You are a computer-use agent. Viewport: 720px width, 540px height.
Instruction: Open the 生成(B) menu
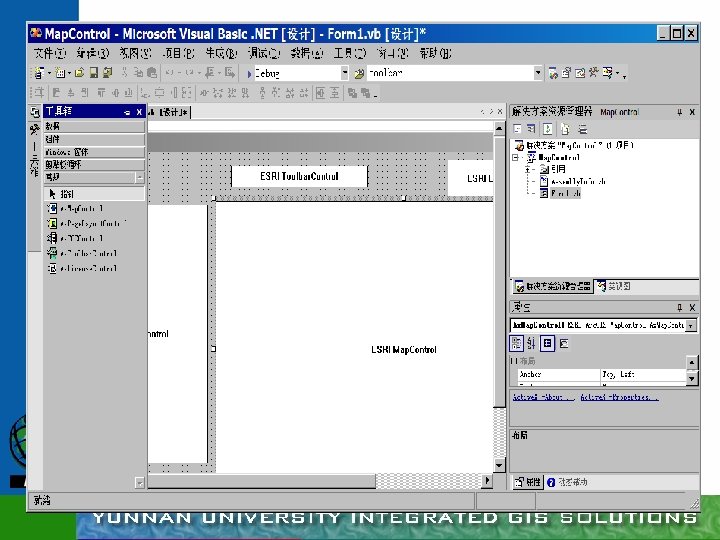point(221,54)
